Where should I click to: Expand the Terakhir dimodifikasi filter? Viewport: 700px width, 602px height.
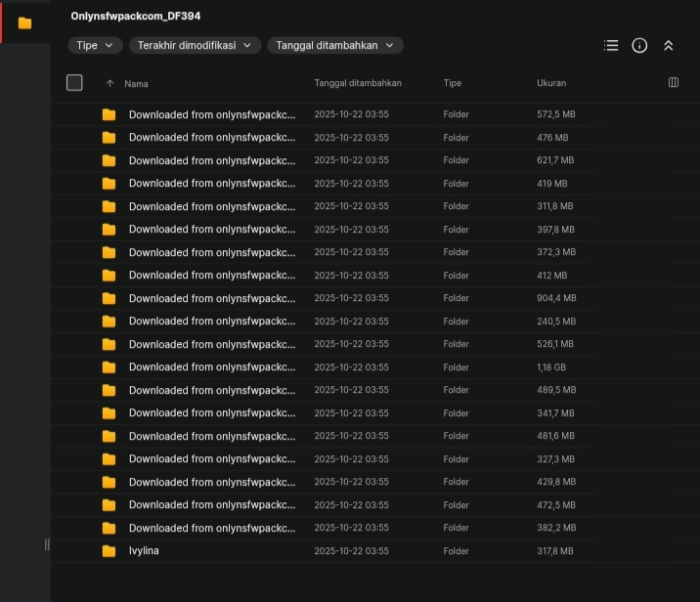(196, 45)
